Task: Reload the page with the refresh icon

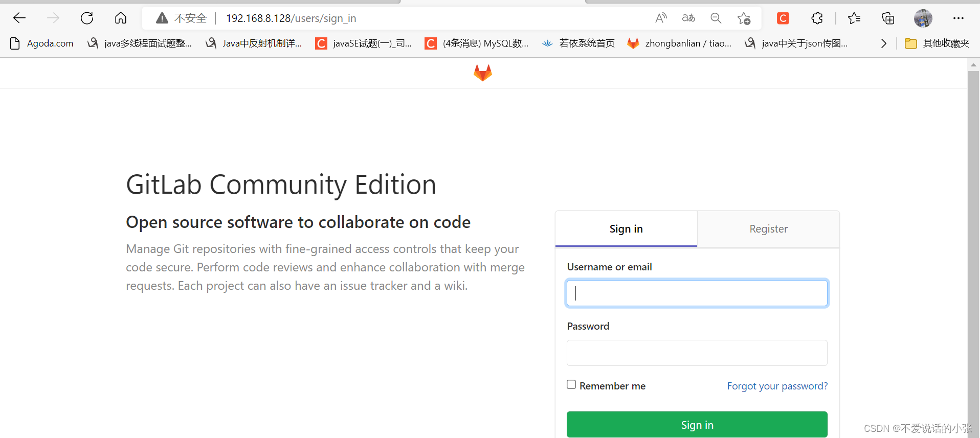Action: click(87, 18)
